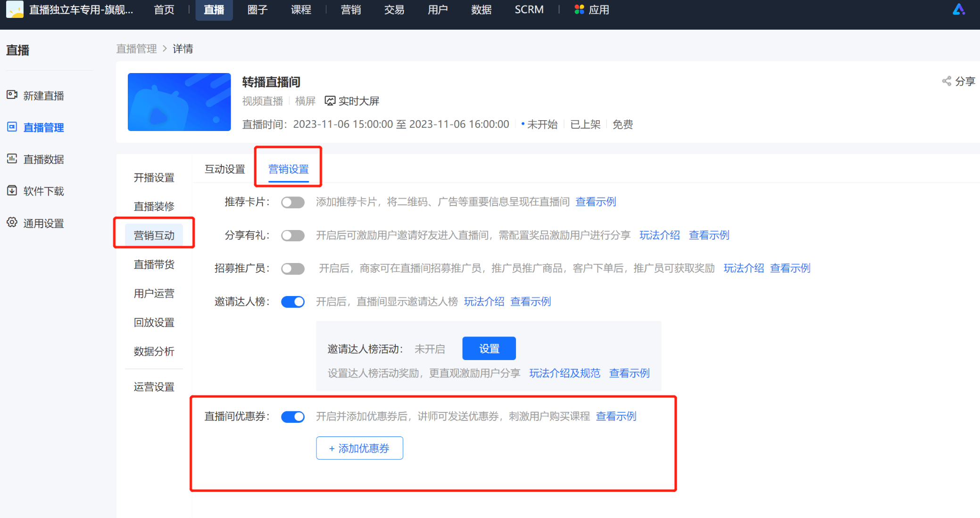Image resolution: width=980 pixels, height=518 pixels.
Task: Select 数据分析 in the side list
Action: point(154,351)
